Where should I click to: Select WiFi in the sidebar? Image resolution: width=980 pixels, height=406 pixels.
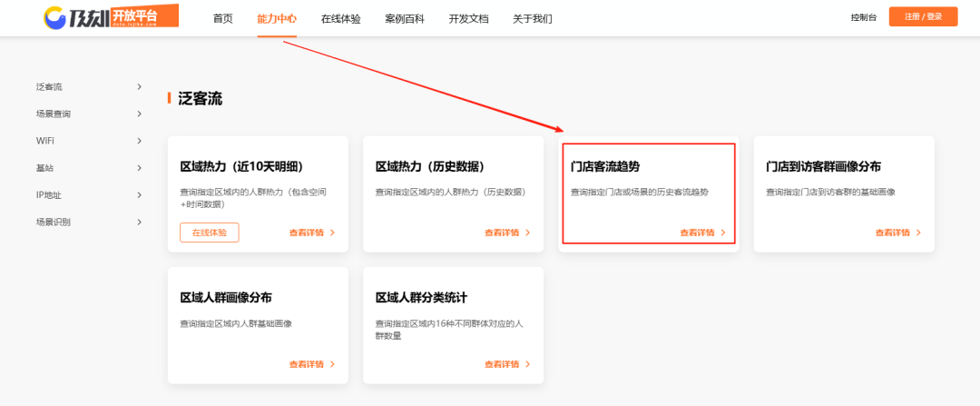click(x=45, y=141)
